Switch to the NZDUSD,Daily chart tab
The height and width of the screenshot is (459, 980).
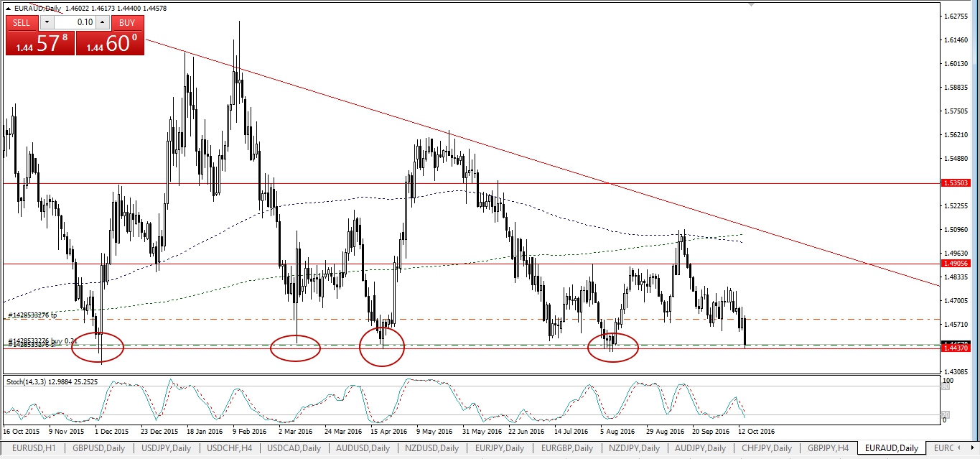pos(431,448)
